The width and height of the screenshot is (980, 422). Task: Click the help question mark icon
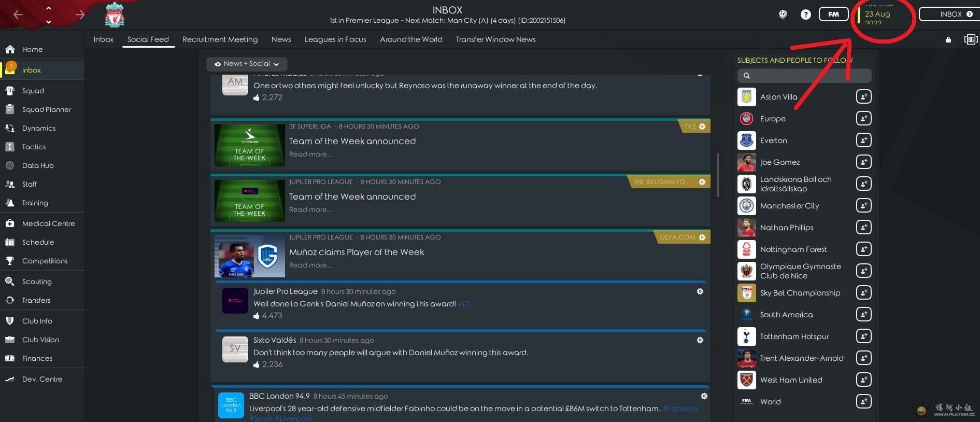(x=805, y=15)
